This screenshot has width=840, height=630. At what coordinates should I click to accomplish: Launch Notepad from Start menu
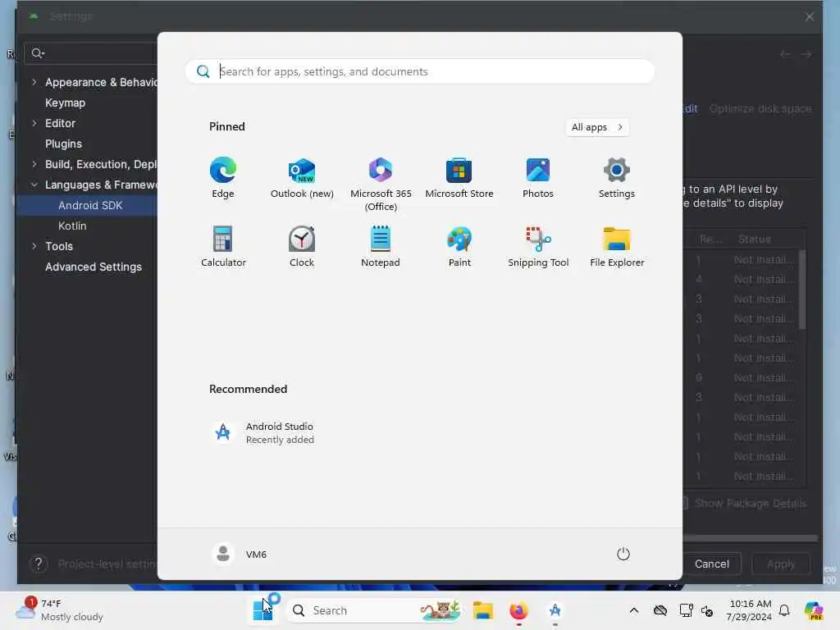(x=381, y=246)
